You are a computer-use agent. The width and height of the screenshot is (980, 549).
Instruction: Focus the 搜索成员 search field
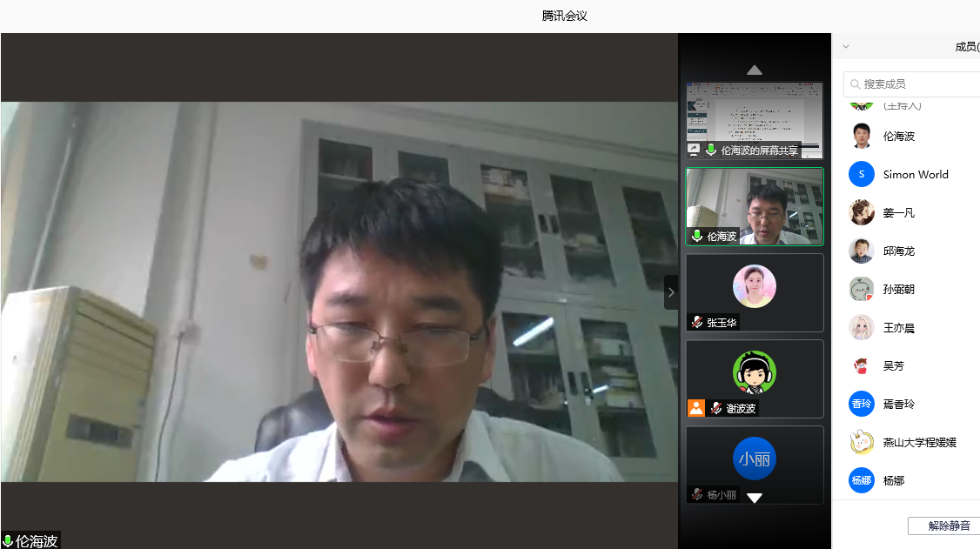912,84
